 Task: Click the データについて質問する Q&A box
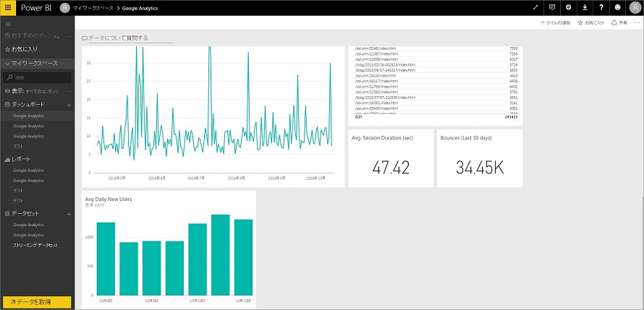click(128, 38)
